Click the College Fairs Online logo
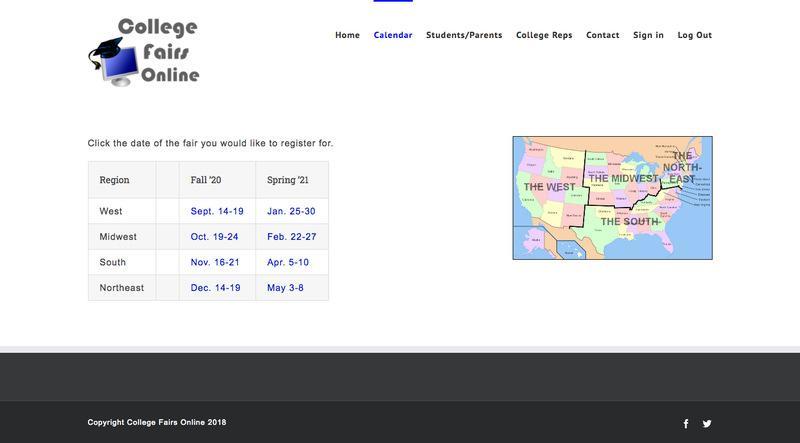 click(144, 51)
